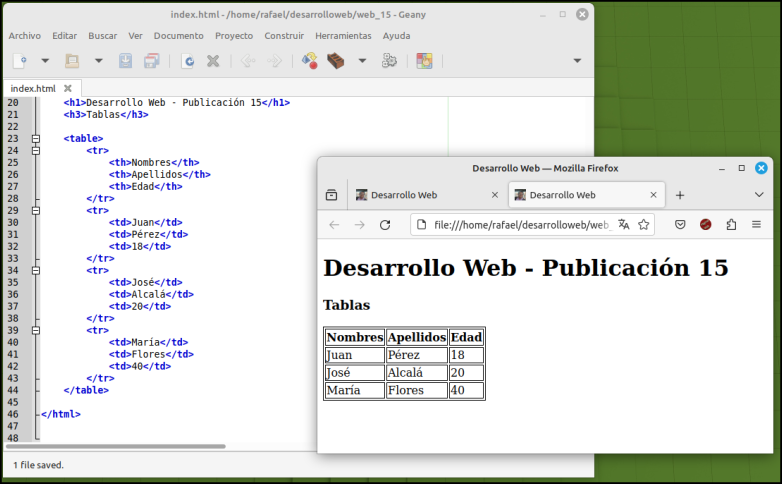Open a new Firefox tab with plus
The height and width of the screenshot is (484, 782).
680,195
